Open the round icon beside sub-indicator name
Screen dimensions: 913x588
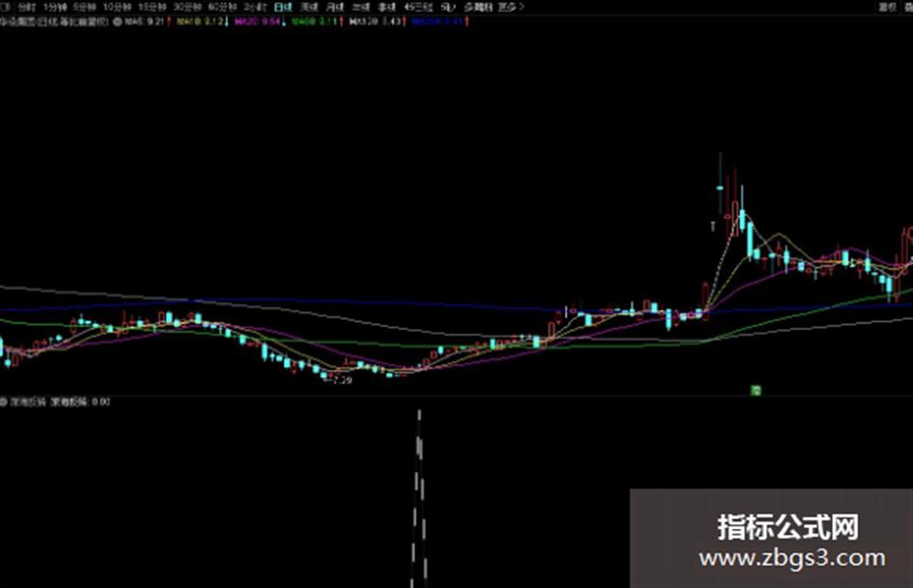(x=4, y=402)
